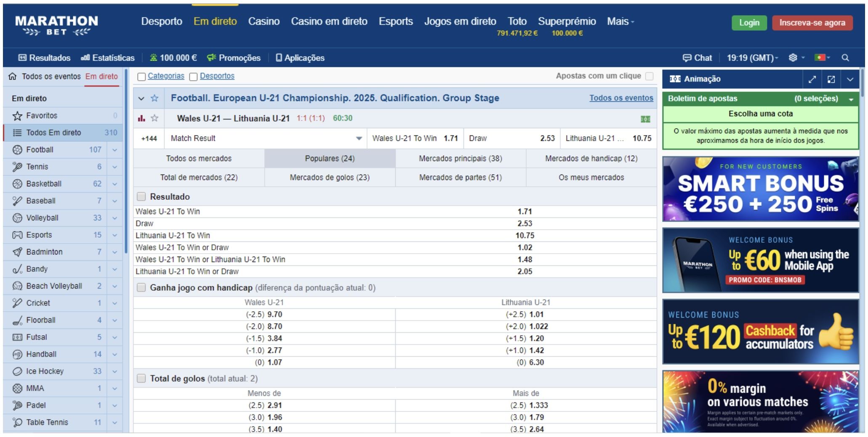Open the search magnifier icon
Viewport: 868px width, 437px height.
[845, 58]
